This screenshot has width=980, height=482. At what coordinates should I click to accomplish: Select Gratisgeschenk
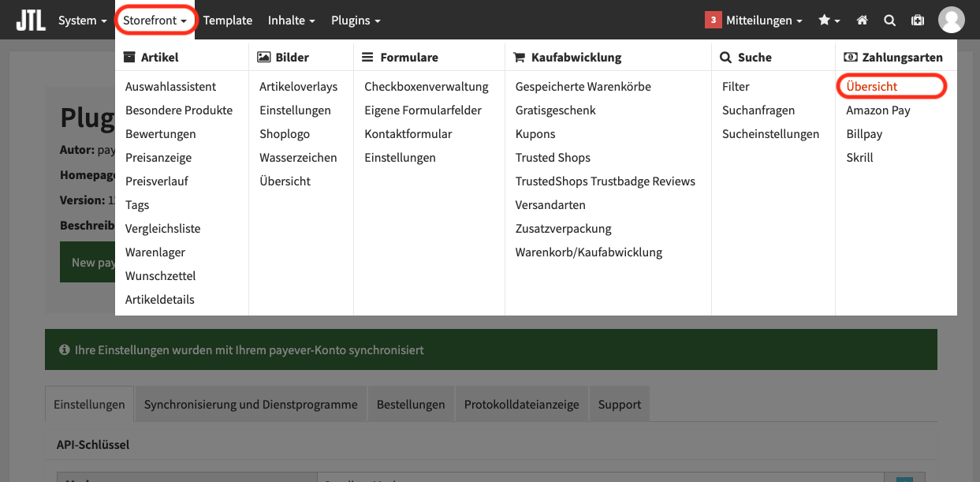click(556, 110)
